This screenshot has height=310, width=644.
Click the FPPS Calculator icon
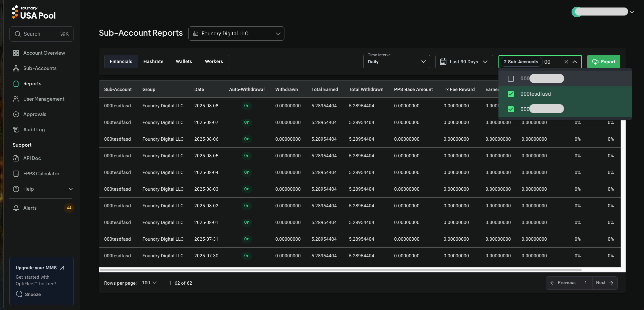[16, 174]
